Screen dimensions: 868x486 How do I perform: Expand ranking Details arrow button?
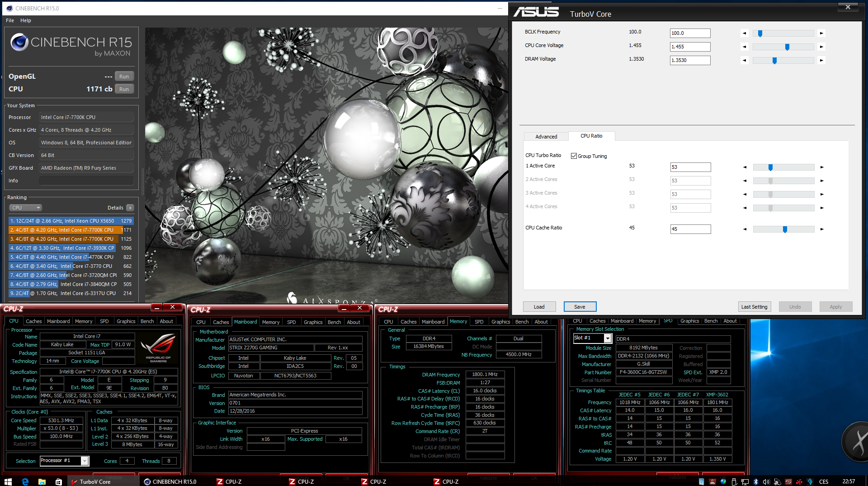130,208
